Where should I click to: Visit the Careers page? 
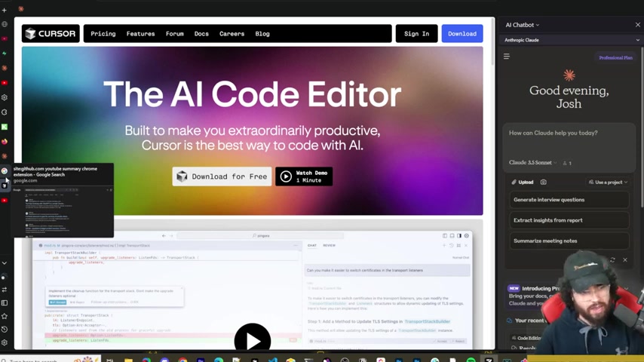232,34
